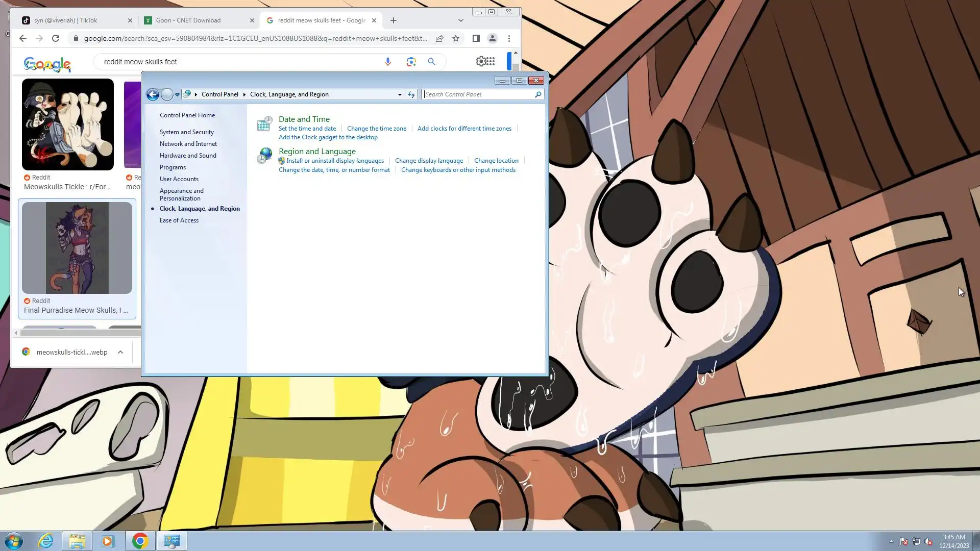The width and height of the screenshot is (980, 551).
Task: Open the Chrome profile avatar icon
Action: tap(492, 38)
